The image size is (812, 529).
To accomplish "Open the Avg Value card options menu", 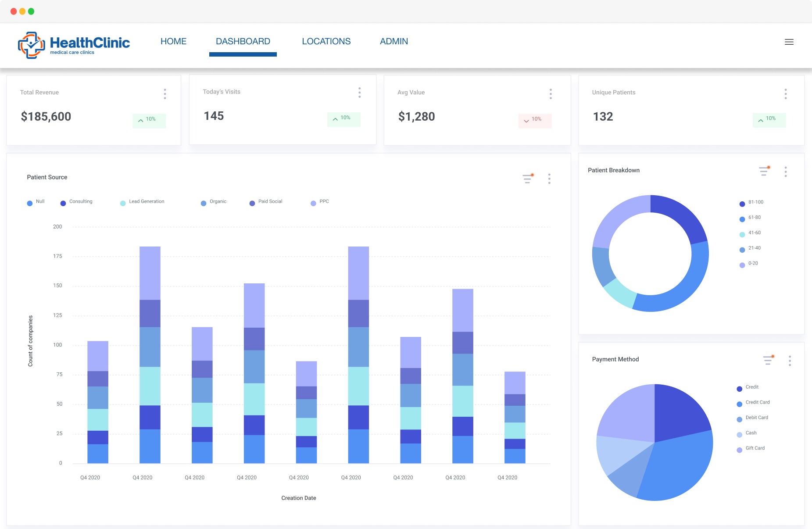I will (551, 93).
